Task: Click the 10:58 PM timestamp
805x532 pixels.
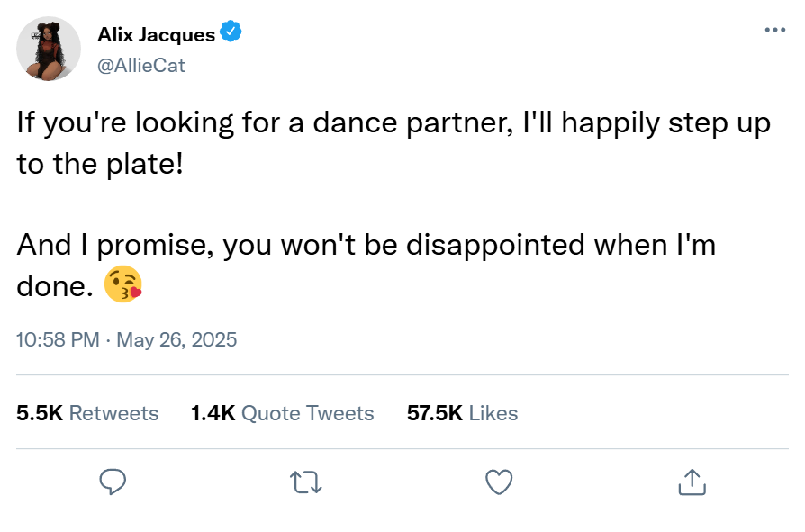Action: (x=58, y=340)
